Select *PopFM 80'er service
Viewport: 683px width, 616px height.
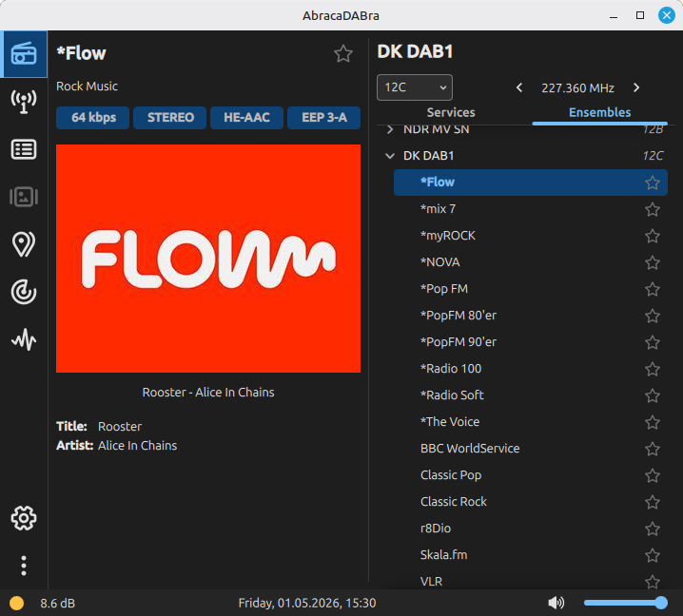click(531, 316)
